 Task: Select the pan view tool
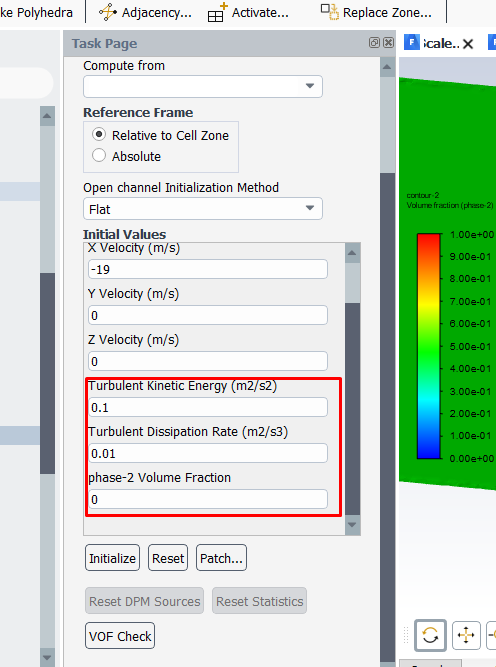pyautogui.click(x=466, y=636)
